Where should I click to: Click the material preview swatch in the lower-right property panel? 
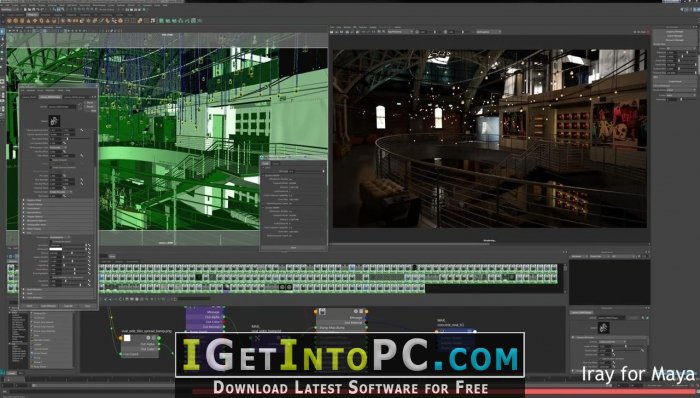(604, 328)
